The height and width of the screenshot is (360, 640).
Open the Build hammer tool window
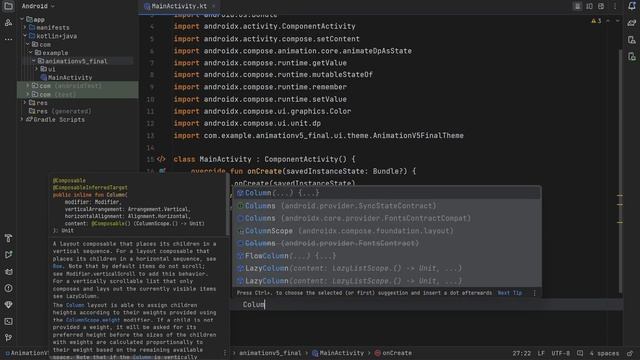click(8, 238)
